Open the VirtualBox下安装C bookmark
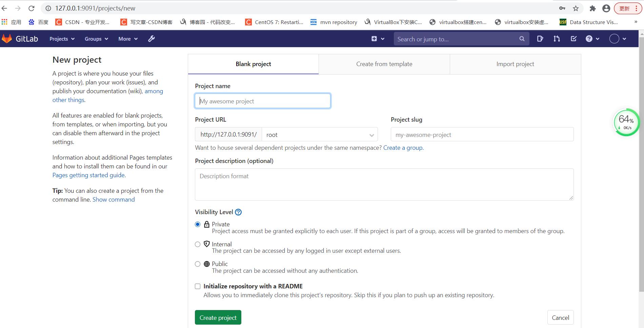Screen dimensions: 644x328 [x=393, y=22]
